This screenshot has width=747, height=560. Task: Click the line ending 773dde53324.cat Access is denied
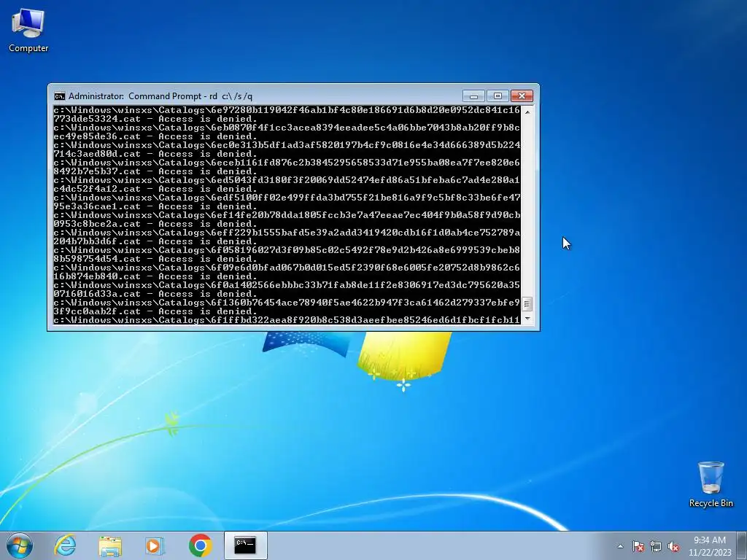(x=155, y=119)
